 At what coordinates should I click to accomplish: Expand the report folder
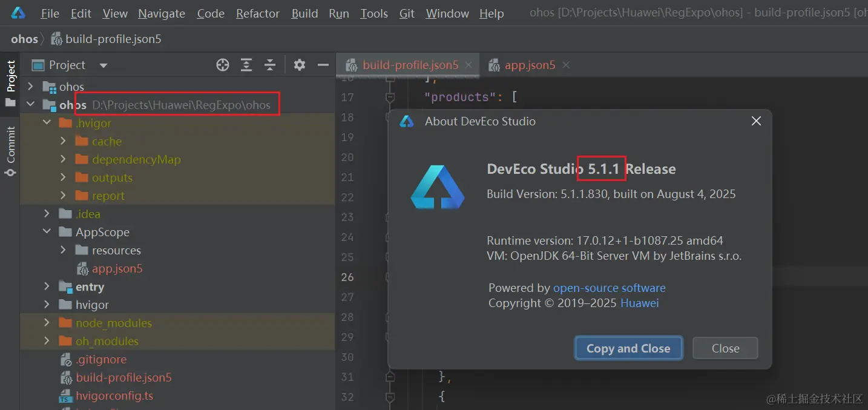click(63, 196)
